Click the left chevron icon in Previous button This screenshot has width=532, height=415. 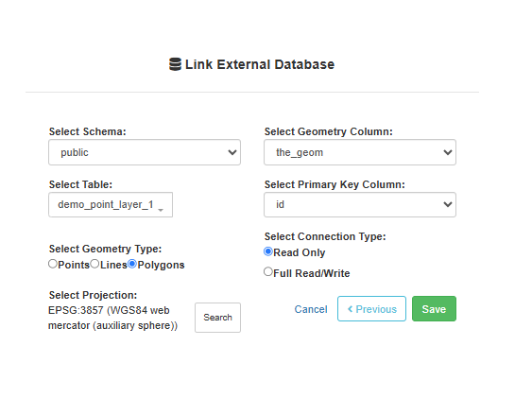pos(351,309)
